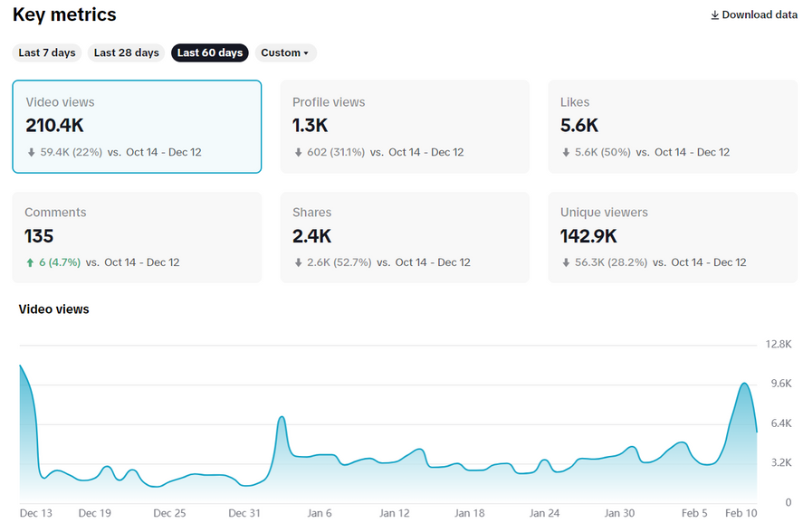
Task: Select the Video views metric card
Action: click(x=137, y=126)
